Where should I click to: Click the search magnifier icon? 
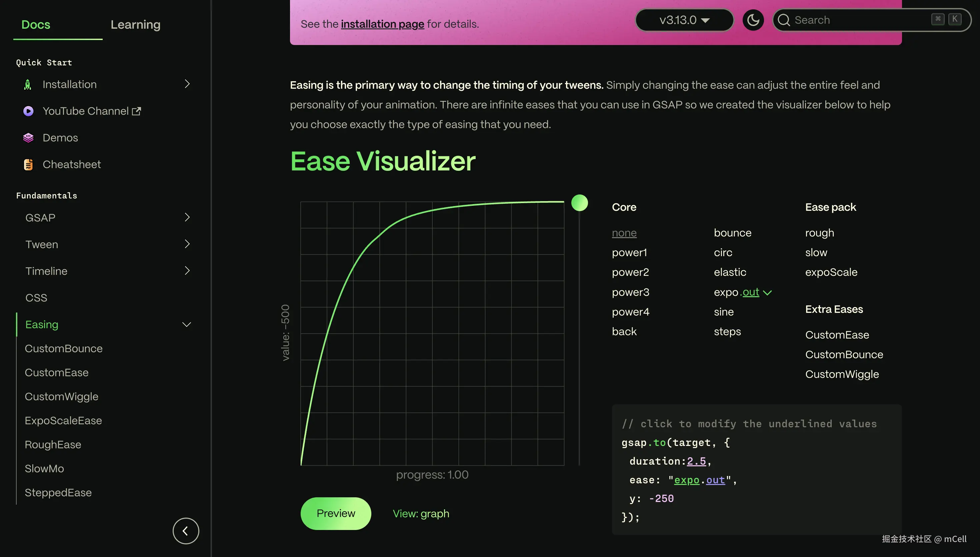point(784,20)
